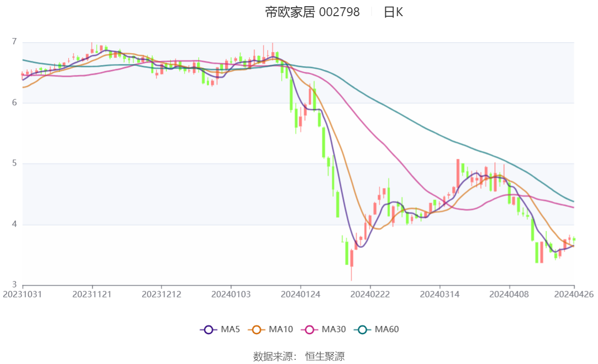Click the teal MA60 legend circle marker
Viewport: 598px width, 364px height.
tap(363, 330)
